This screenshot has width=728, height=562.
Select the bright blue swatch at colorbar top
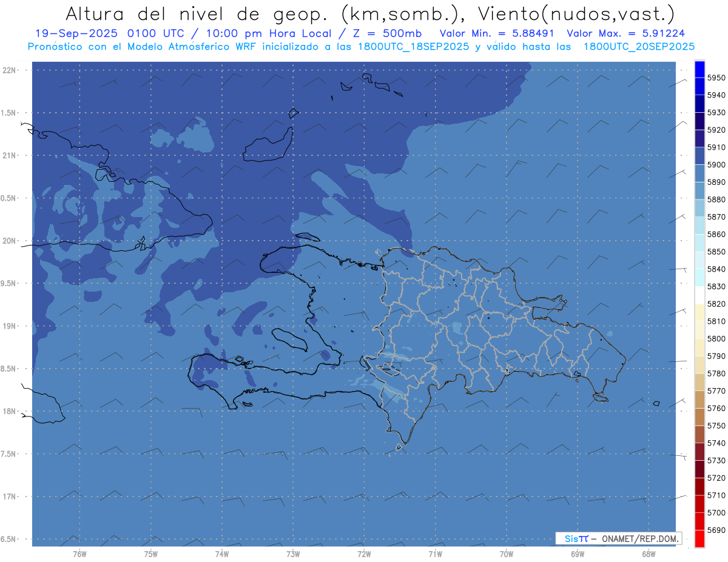click(699, 69)
